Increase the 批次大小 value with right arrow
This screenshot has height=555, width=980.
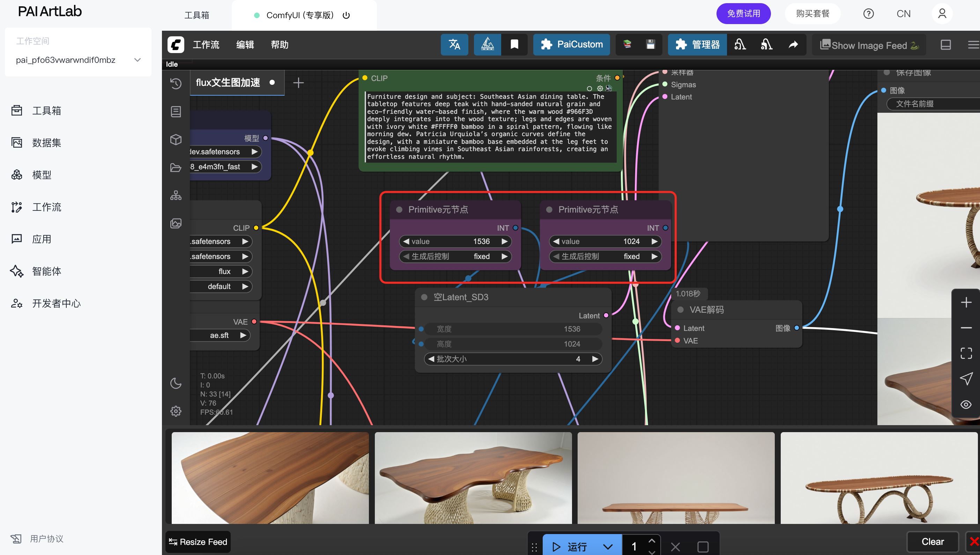coord(594,359)
